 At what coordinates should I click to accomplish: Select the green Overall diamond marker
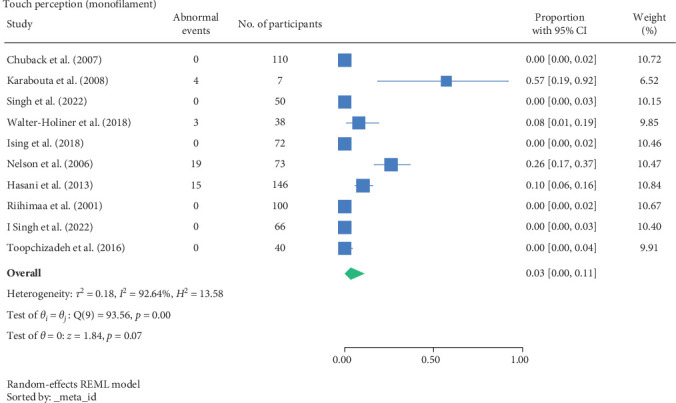(x=352, y=272)
